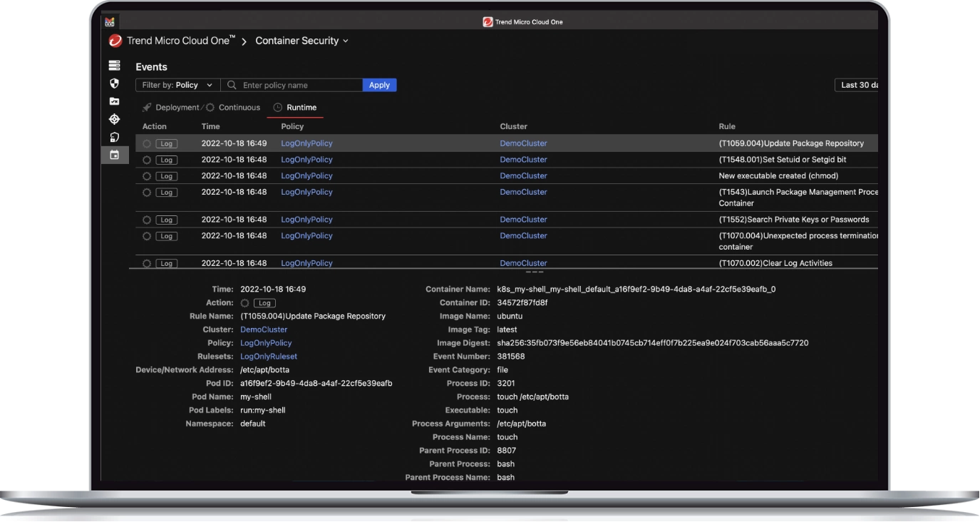The width and height of the screenshot is (980, 522).
Task: Open the Rulesets folder sidebar icon
Action: 114,101
